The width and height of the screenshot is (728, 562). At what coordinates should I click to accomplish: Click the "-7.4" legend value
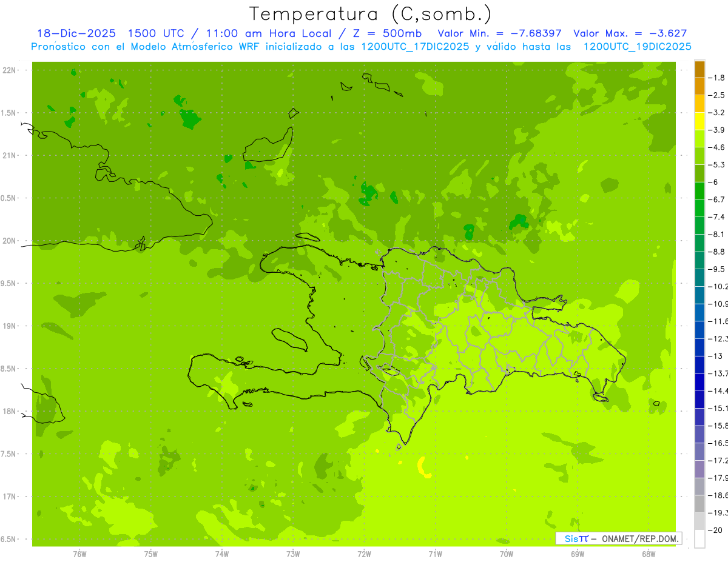coord(716,217)
